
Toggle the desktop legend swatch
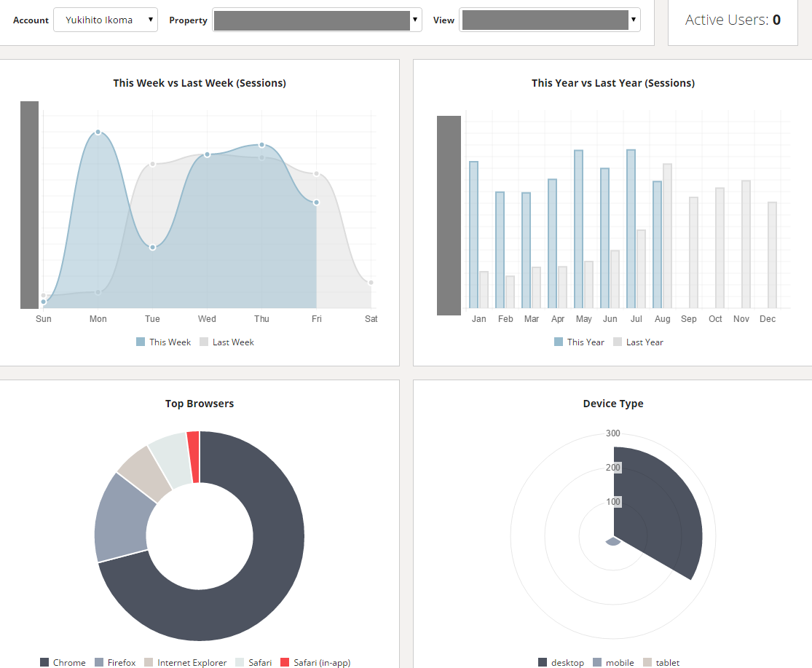[543, 662]
